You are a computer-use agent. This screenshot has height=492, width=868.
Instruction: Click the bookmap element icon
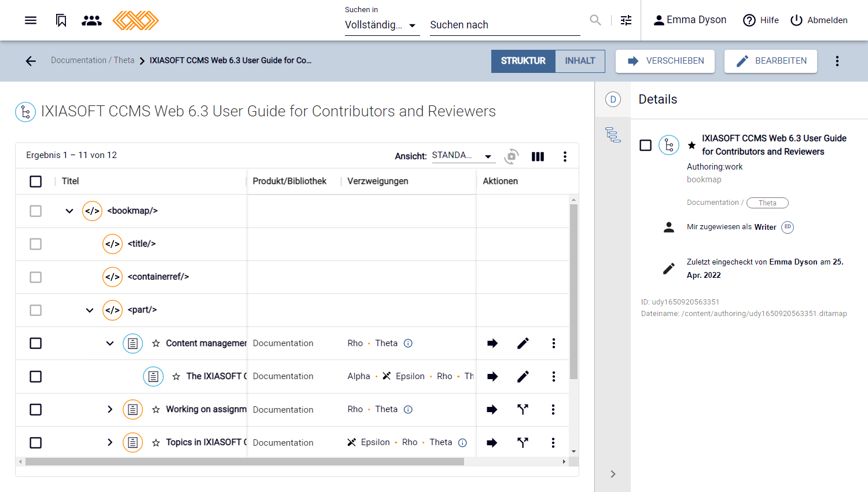coord(92,211)
